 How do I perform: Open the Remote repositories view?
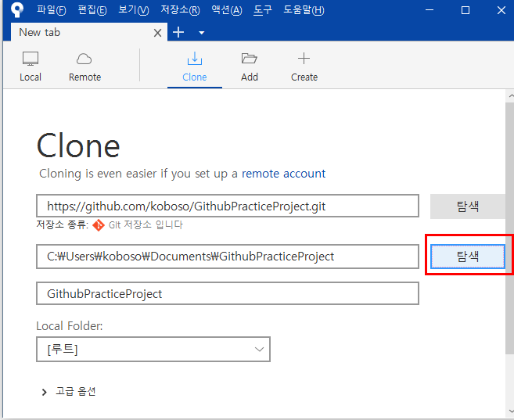[x=84, y=66]
